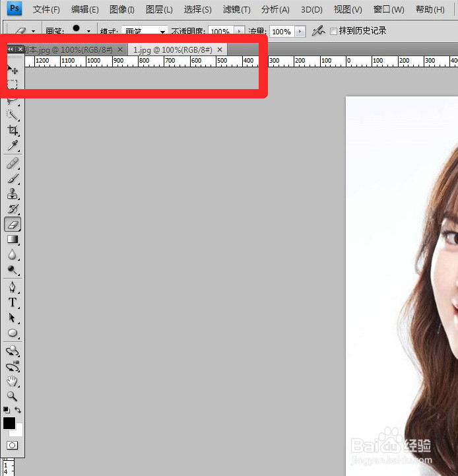Reset default foreground and background colors
458x476 pixels.
[7, 409]
